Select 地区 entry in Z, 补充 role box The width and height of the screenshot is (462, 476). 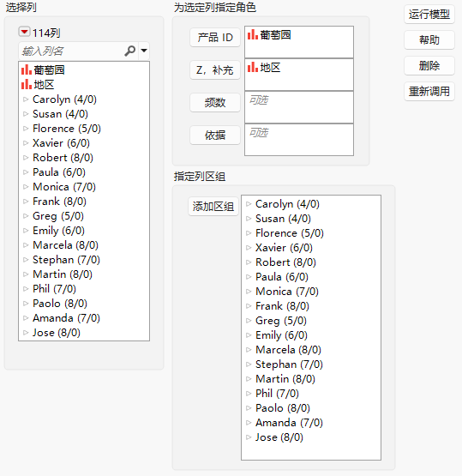coord(264,68)
